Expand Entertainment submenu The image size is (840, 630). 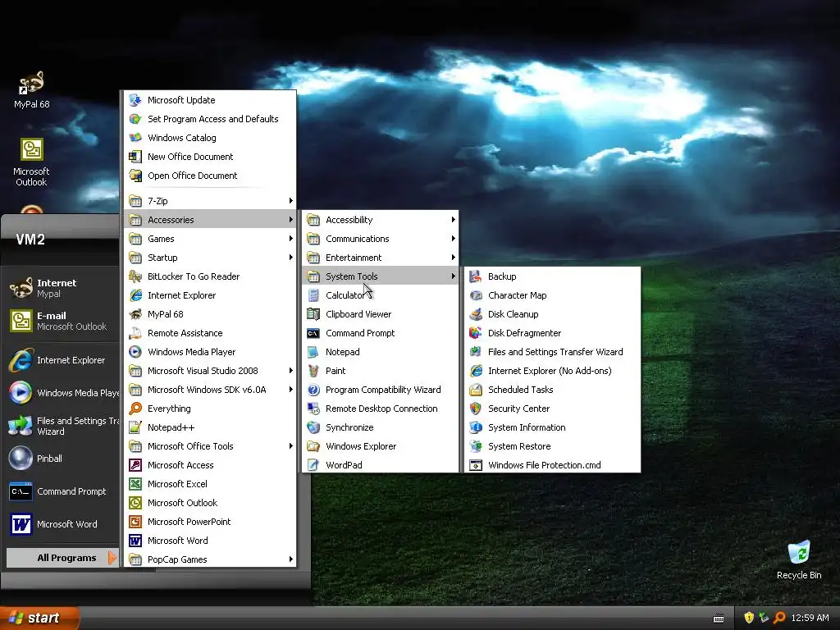(x=381, y=257)
